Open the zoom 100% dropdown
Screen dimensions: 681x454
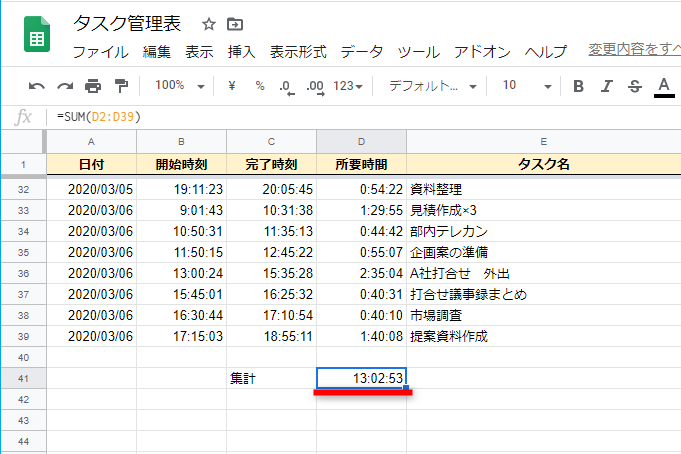pos(180,86)
